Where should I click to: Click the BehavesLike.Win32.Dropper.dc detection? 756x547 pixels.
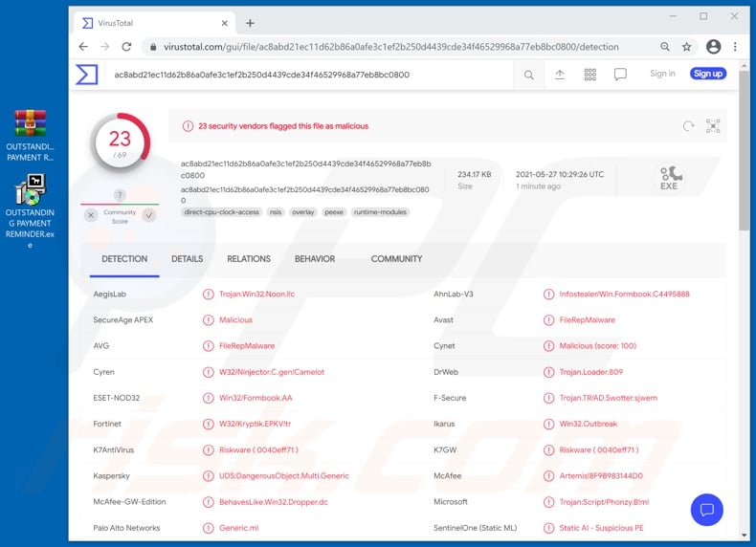click(274, 502)
